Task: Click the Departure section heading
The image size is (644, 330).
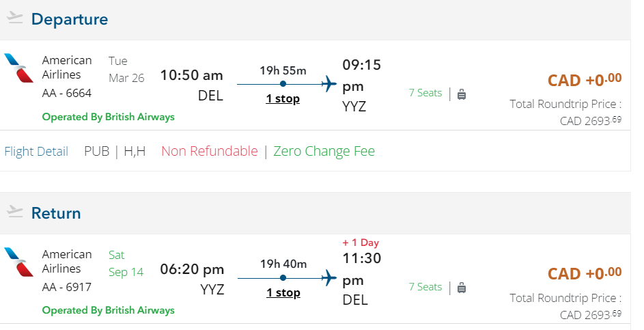Action: point(70,19)
